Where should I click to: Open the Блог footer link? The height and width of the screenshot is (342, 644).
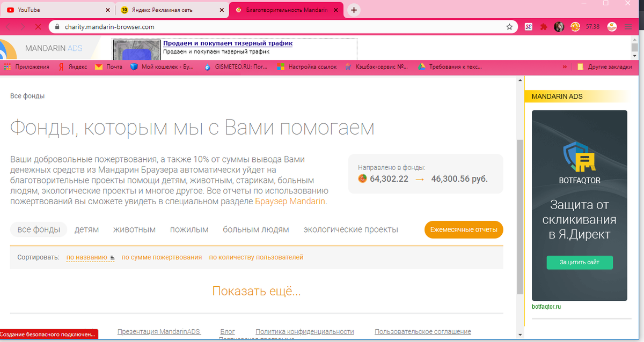point(228,332)
